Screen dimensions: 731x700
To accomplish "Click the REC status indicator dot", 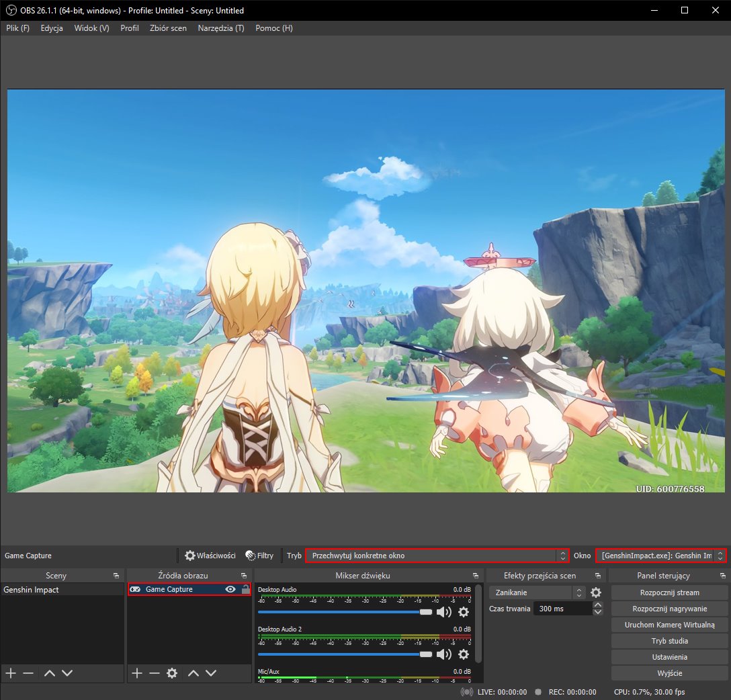I will pyautogui.click(x=538, y=692).
